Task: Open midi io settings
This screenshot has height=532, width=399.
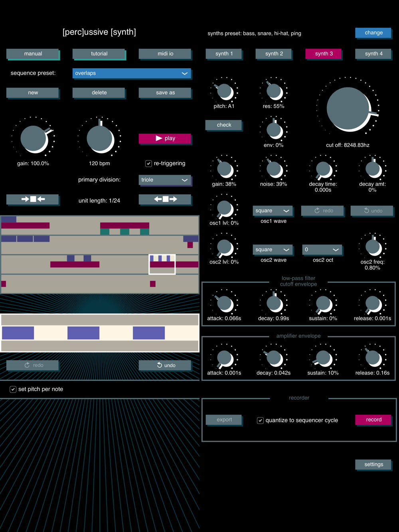Action: (x=165, y=54)
